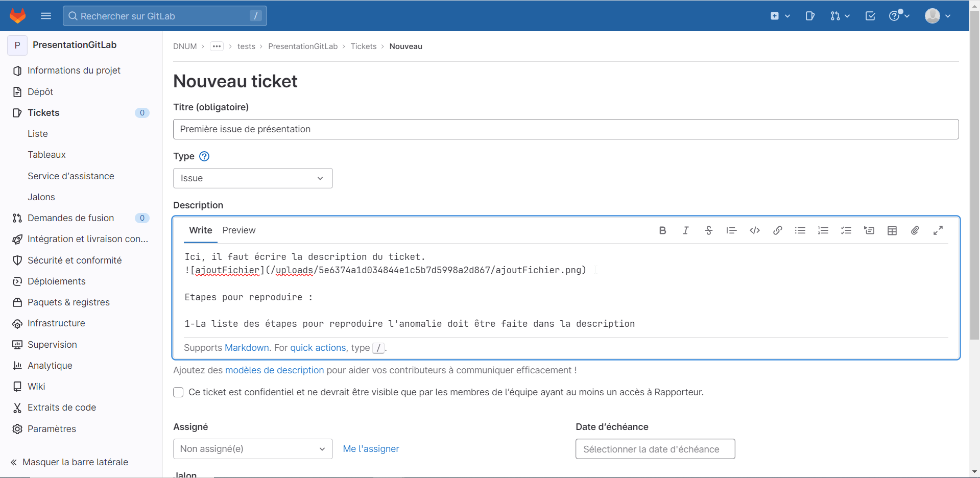Open the Type dropdown showing Issue
The width and height of the screenshot is (980, 478).
pos(253,178)
